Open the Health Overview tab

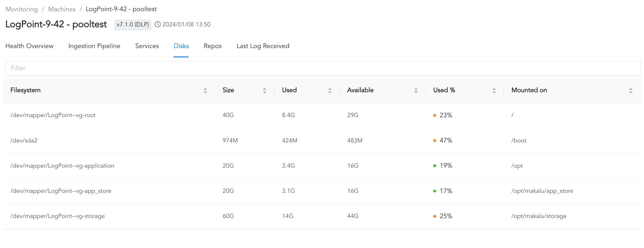pyautogui.click(x=29, y=46)
